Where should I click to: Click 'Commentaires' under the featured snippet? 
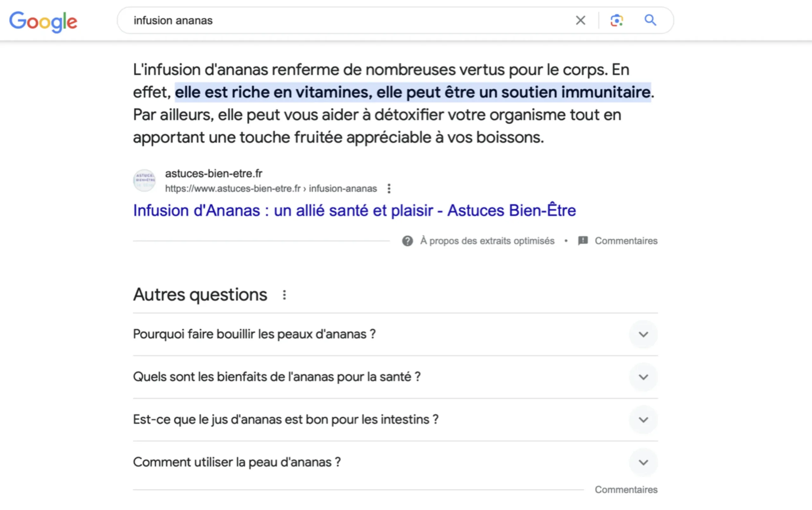626,240
